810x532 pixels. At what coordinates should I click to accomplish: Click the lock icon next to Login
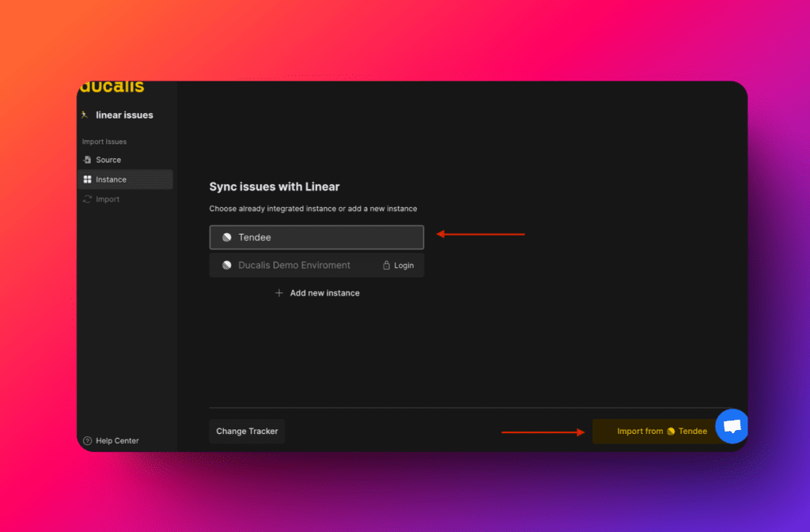(386, 266)
